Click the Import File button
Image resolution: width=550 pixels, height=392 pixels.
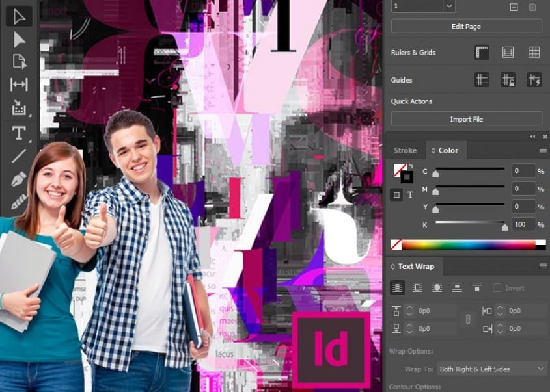tap(466, 119)
